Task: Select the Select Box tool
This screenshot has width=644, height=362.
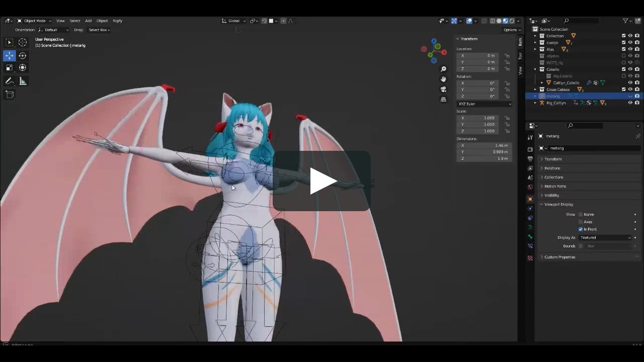Action: (9, 43)
